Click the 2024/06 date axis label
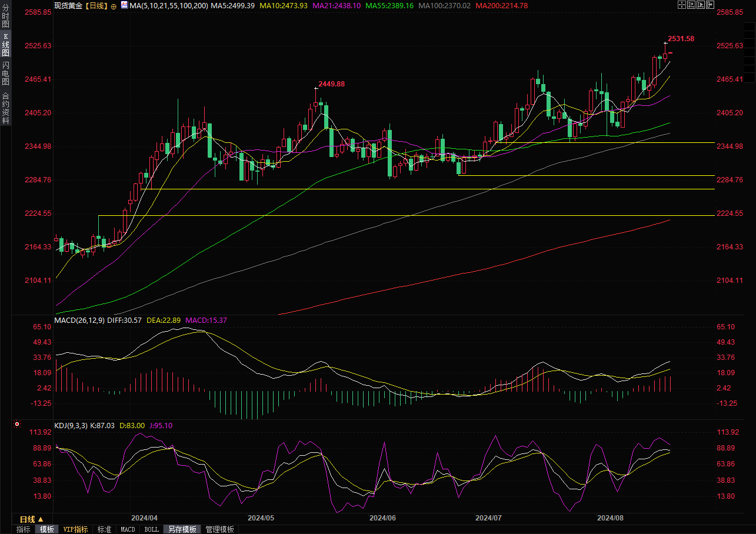The width and height of the screenshot is (756, 534). pos(383,518)
